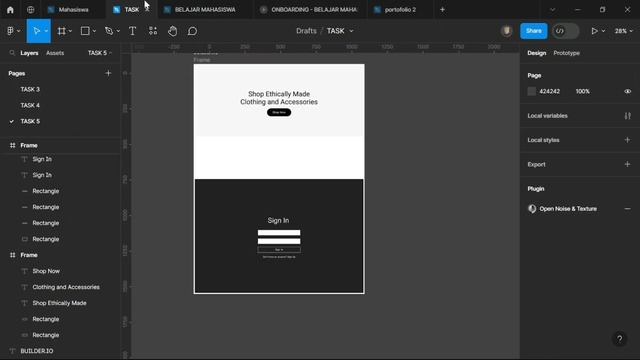Click Drafts breadcrumb link
The image size is (640, 360).
pyautogui.click(x=306, y=31)
